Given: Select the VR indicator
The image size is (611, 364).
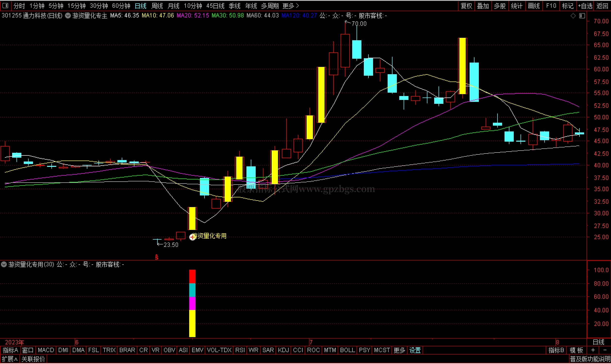Looking at the screenshot, I should coord(155,350).
